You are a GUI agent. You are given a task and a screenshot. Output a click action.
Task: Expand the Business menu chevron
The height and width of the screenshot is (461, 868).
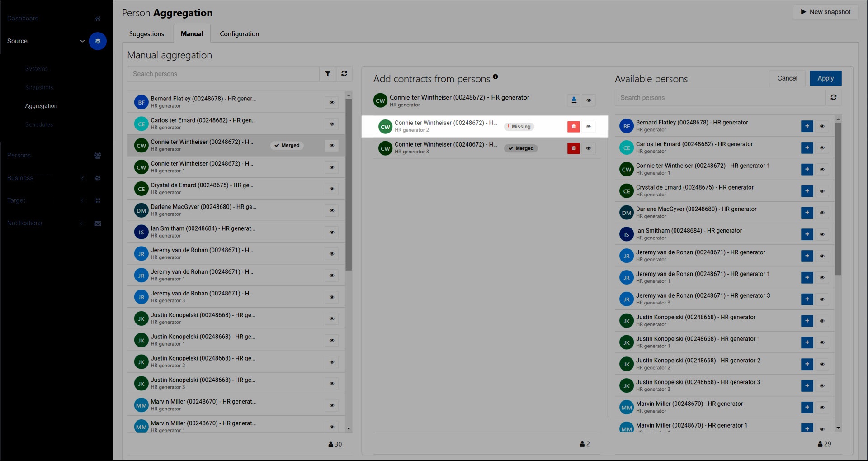pos(82,178)
